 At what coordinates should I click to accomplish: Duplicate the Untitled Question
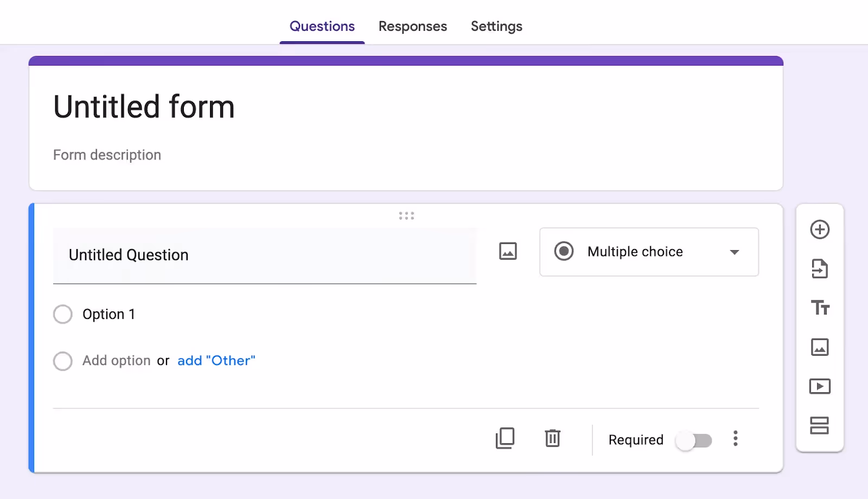[505, 438]
